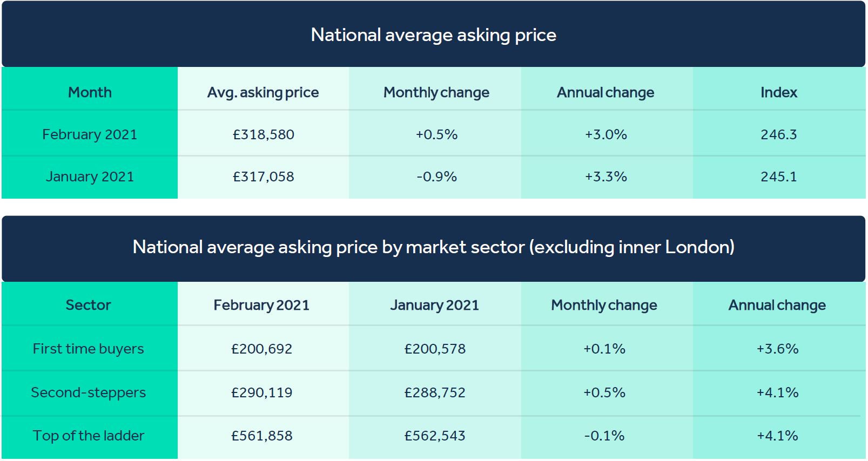The height and width of the screenshot is (461, 868).
Task: Click the Avg. asking price header
Action: (263, 92)
